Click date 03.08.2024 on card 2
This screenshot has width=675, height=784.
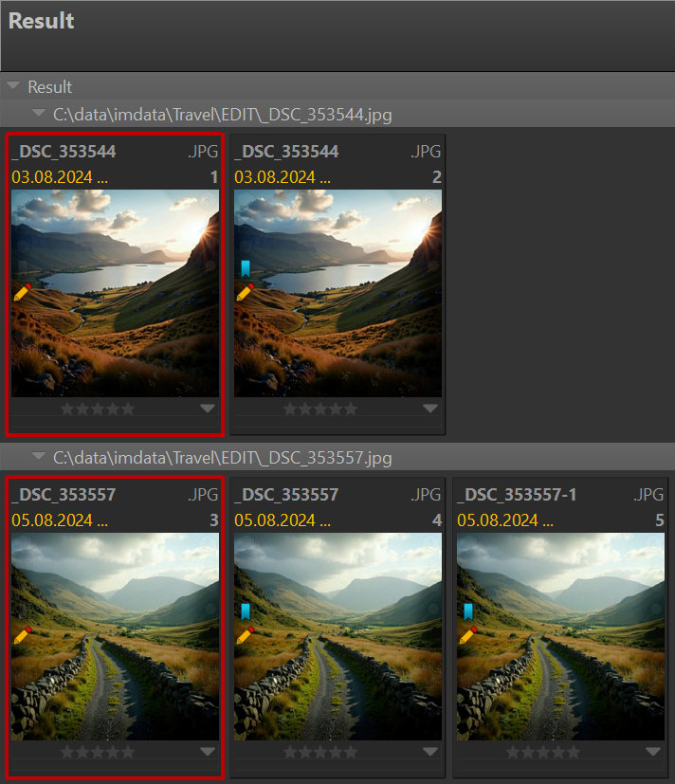(x=275, y=177)
